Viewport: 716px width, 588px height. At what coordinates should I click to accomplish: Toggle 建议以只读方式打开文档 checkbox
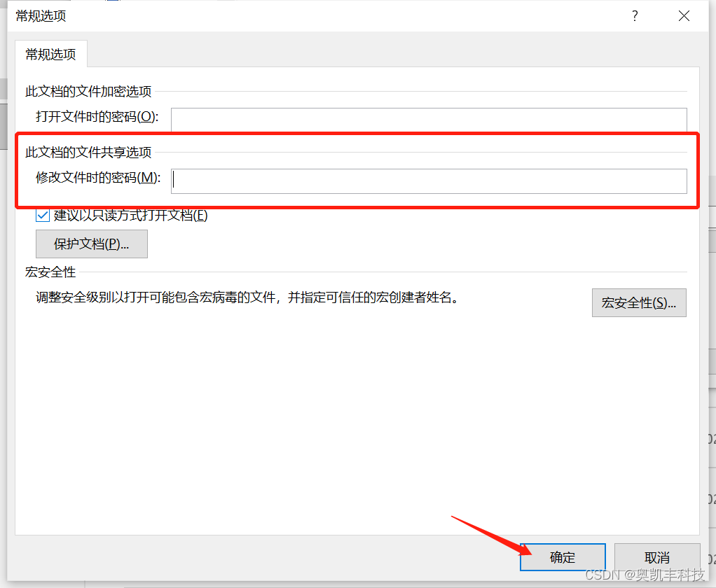(43, 215)
